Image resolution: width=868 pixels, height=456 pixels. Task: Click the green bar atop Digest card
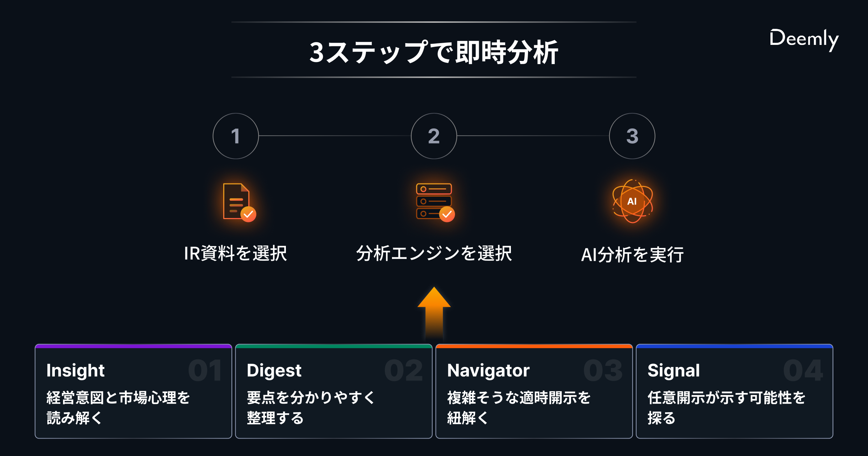[x=334, y=346]
